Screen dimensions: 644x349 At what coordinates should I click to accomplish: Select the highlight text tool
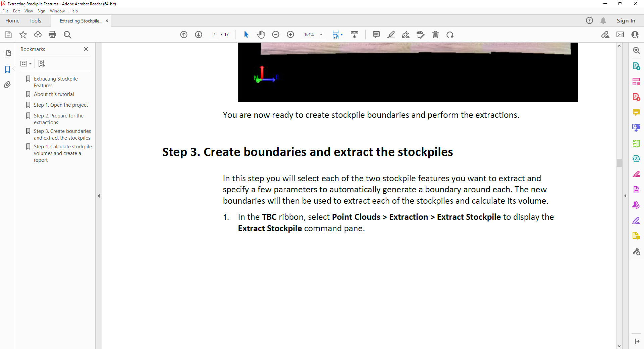[391, 35]
